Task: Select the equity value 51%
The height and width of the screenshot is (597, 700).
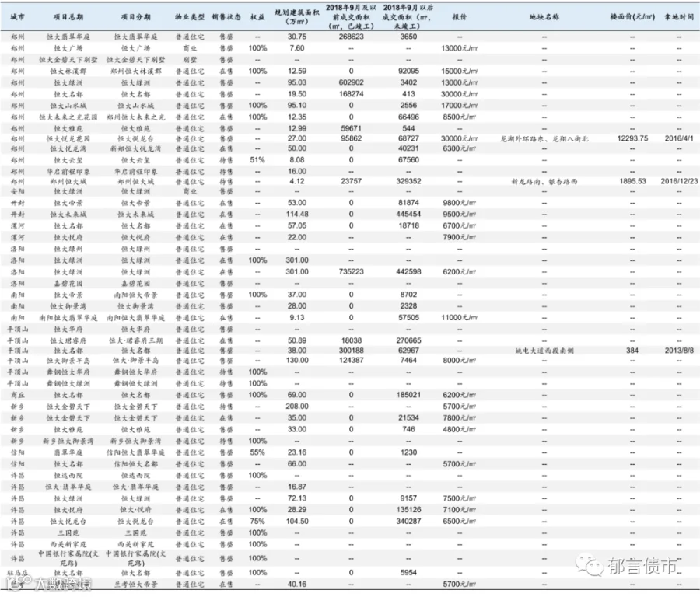Action: click(257, 159)
